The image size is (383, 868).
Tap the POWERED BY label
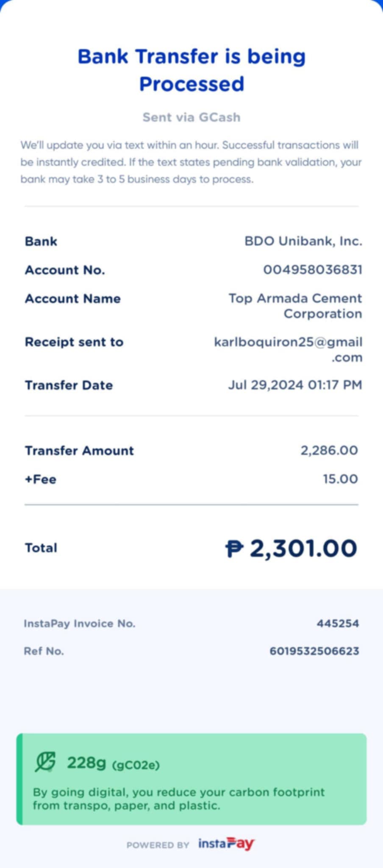158,845
